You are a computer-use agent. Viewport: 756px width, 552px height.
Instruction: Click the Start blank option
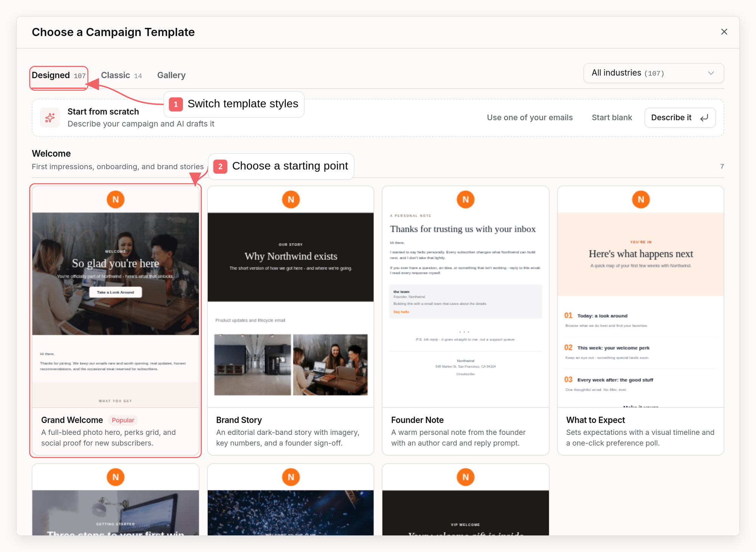[x=612, y=118]
